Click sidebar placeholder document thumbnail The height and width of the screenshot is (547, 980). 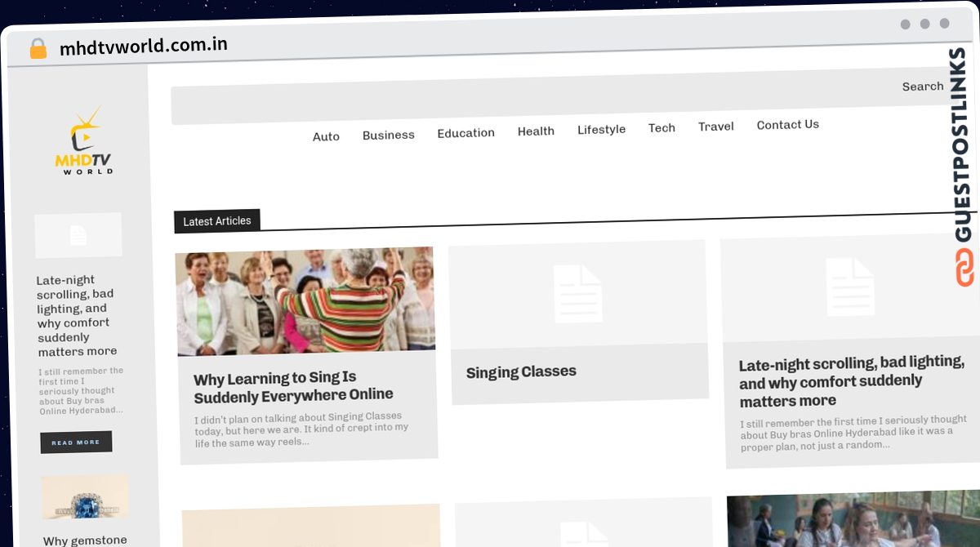78,235
